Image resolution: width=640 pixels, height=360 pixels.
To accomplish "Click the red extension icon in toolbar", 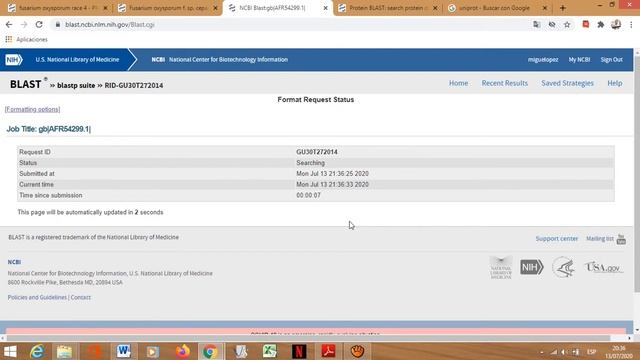I will (586, 24).
